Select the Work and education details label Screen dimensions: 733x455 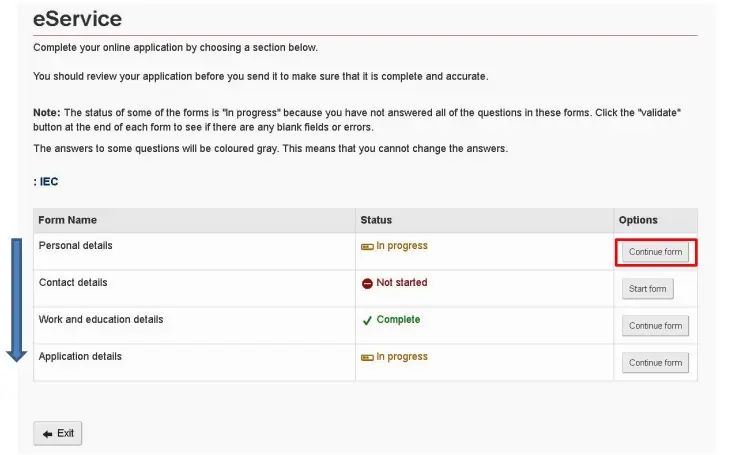tap(101, 319)
